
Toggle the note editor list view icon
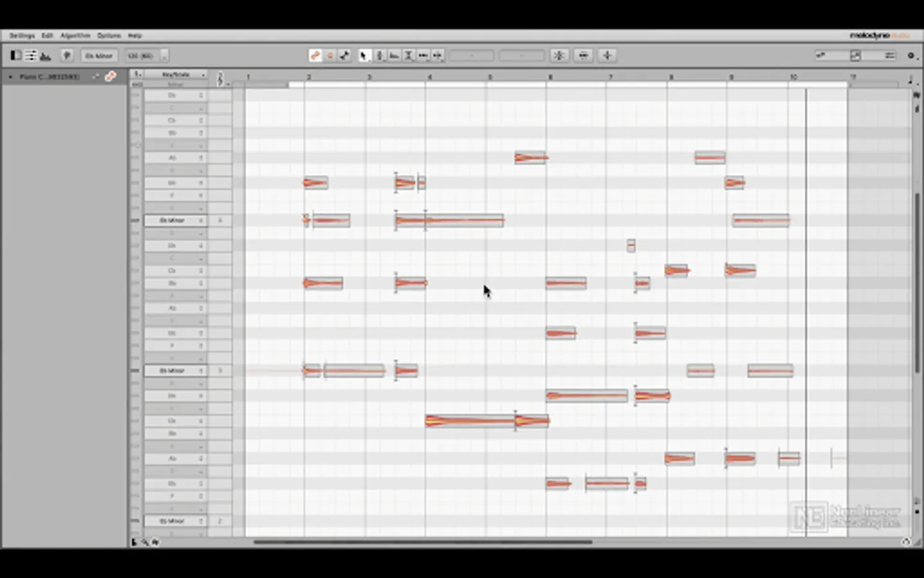pos(31,56)
